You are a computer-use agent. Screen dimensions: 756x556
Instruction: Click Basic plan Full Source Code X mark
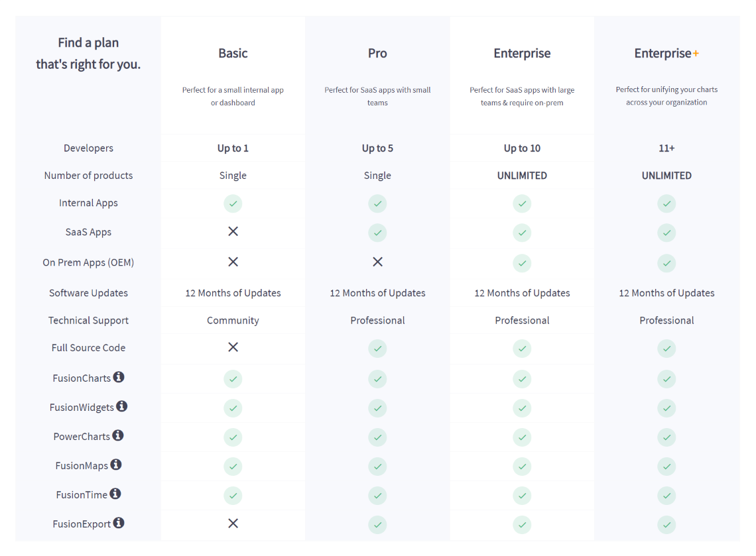(233, 347)
